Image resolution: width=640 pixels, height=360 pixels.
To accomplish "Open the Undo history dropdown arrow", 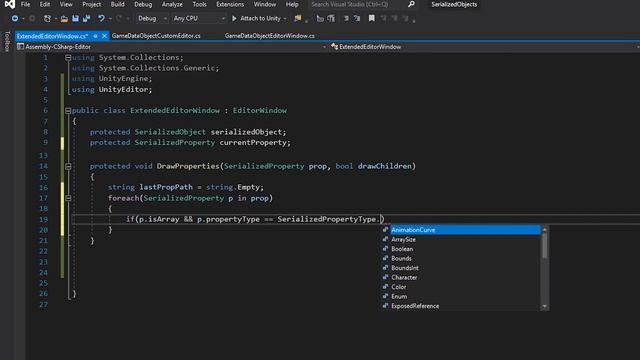I will (110, 19).
